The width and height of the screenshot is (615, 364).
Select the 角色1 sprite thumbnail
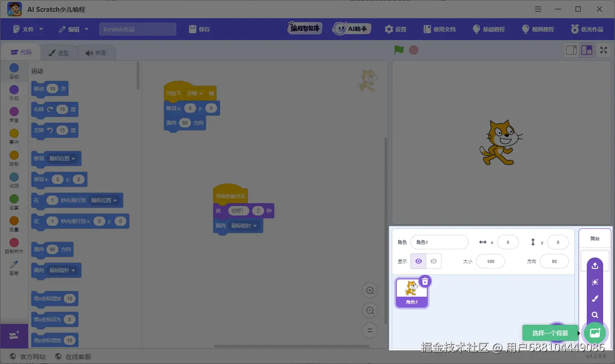pyautogui.click(x=412, y=292)
